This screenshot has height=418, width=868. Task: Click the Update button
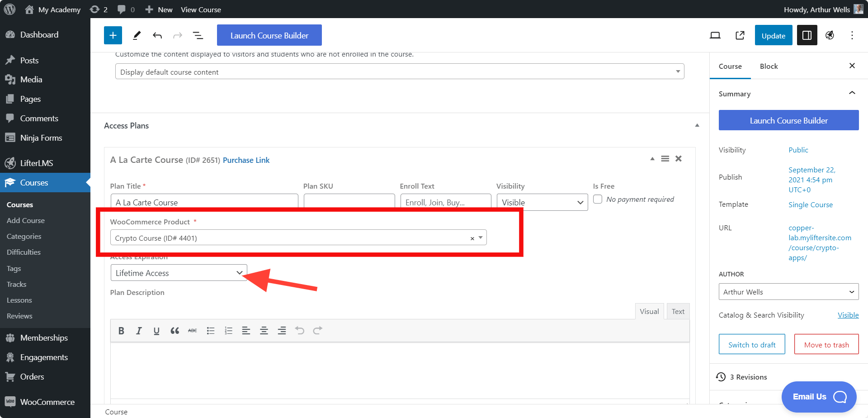(x=774, y=35)
